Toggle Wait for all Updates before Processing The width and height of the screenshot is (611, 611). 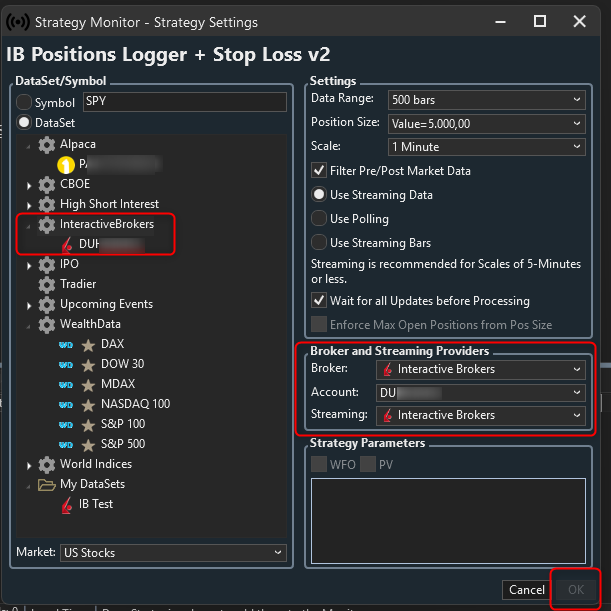coord(319,300)
